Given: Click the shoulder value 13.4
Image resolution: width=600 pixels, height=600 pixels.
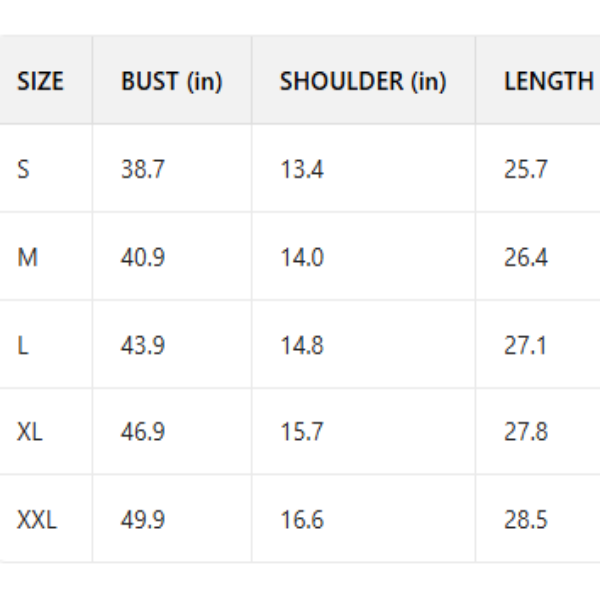Looking at the screenshot, I should tap(302, 169).
